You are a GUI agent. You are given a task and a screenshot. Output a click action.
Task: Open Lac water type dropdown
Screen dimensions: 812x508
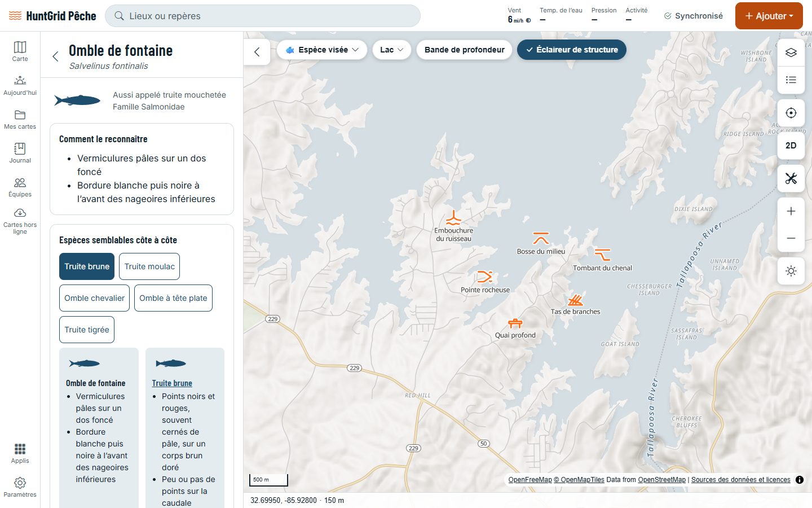tap(392, 50)
